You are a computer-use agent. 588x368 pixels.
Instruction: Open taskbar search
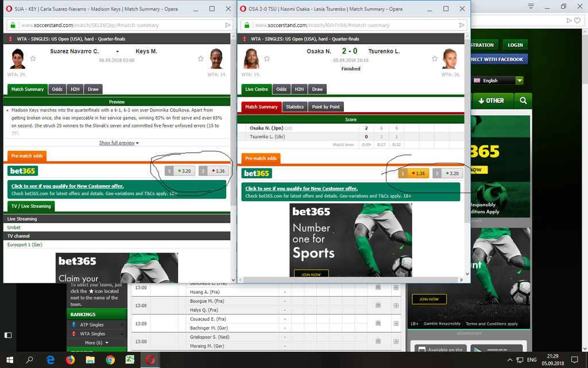[30, 360]
